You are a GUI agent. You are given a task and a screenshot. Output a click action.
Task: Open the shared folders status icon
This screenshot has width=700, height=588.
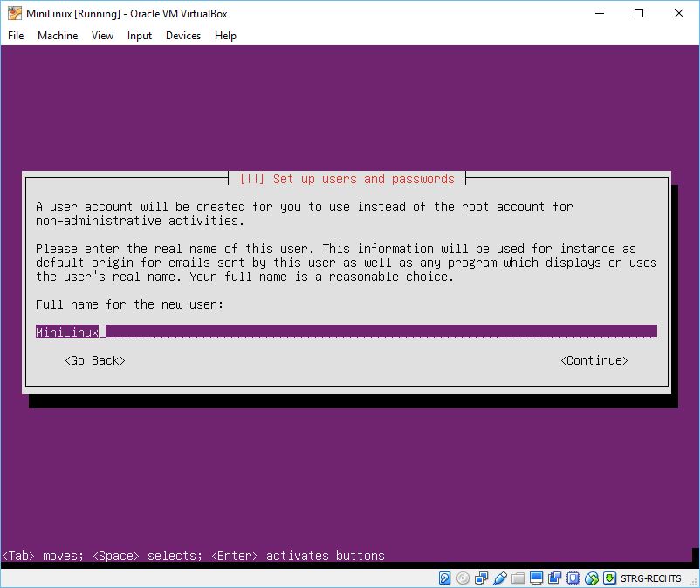(x=518, y=578)
